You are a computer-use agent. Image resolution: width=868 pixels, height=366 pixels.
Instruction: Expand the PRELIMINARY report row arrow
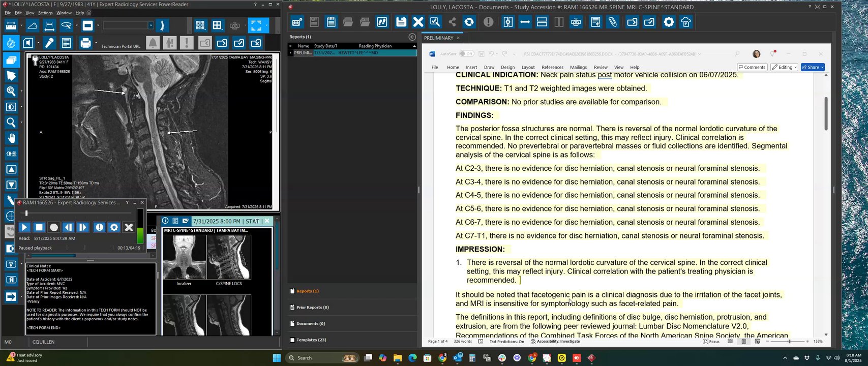tap(290, 53)
